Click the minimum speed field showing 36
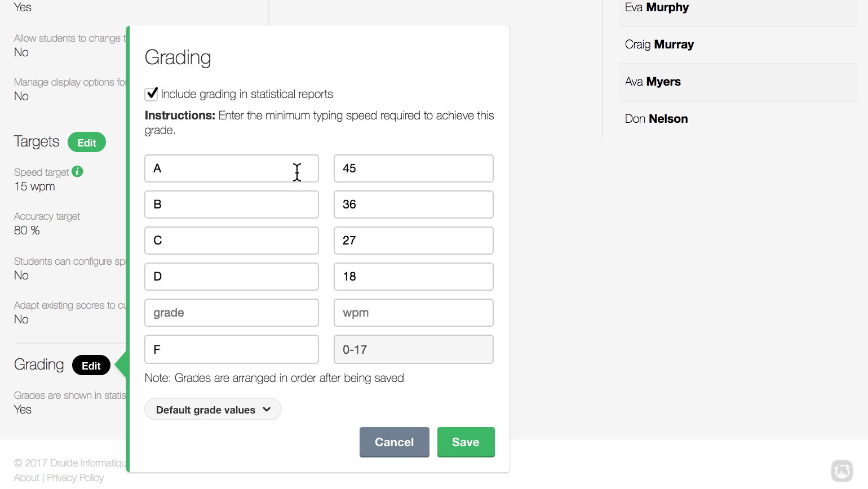The width and height of the screenshot is (868, 489). [x=413, y=205]
